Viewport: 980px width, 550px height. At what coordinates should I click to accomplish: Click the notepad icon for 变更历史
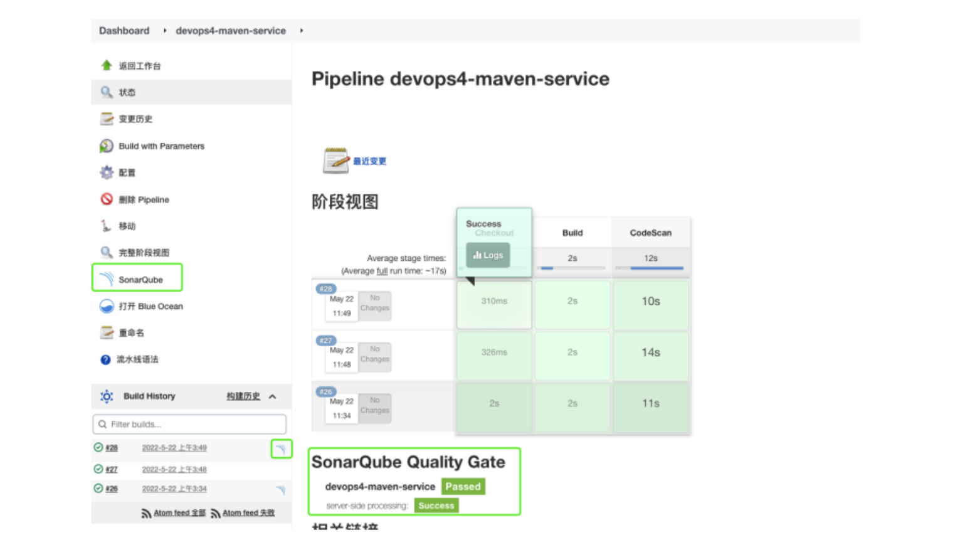click(x=107, y=119)
